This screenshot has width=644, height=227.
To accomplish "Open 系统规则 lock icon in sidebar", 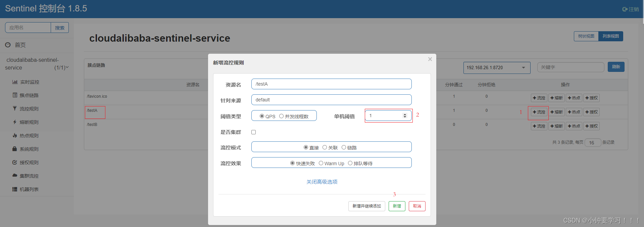I will [15, 149].
